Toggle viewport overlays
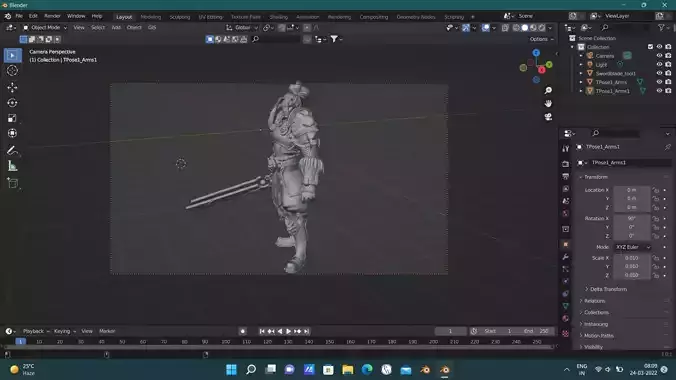The width and height of the screenshot is (676, 380). tap(485, 28)
